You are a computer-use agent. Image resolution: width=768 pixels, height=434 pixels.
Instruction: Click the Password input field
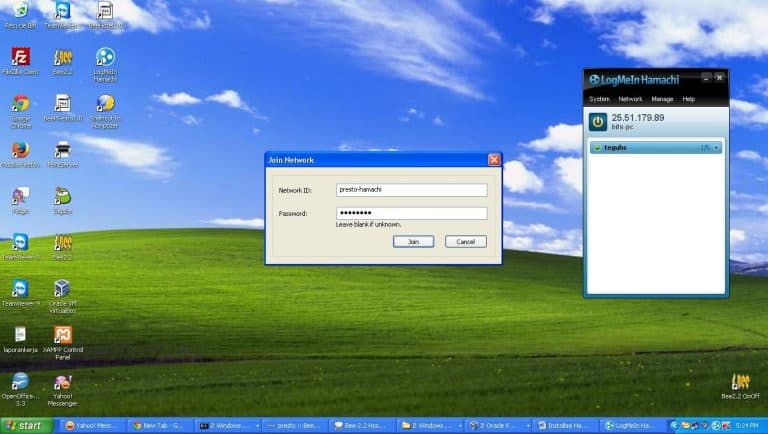coord(411,213)
